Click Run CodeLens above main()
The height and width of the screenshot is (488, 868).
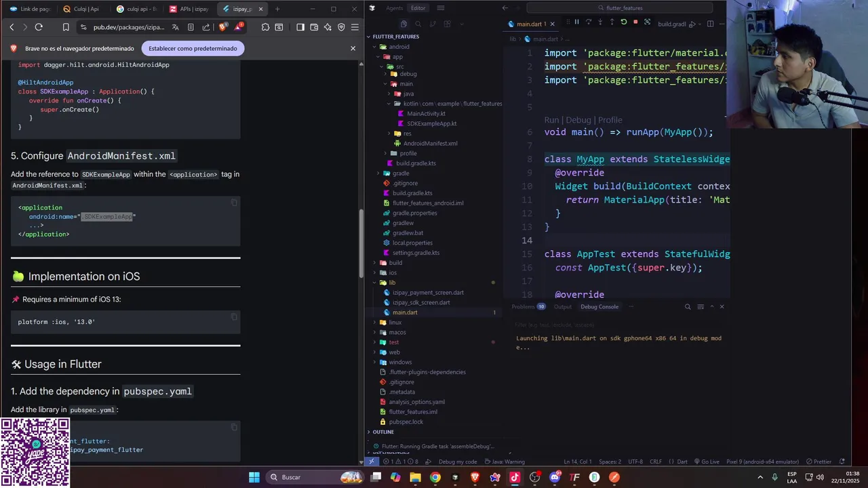coord(551,120)
